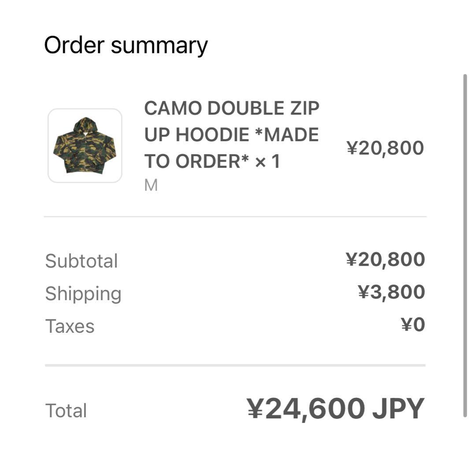Click the Taxes label

70,326
